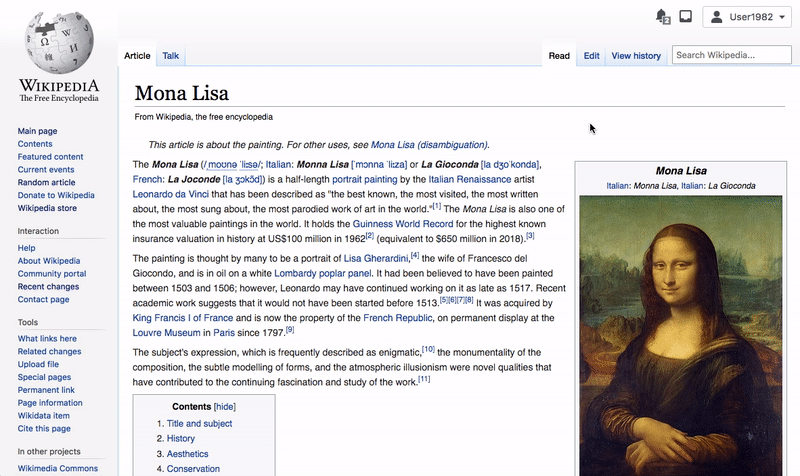800x476 pixels.
Task: Select Cite this page in Tools
Action: click(x=44, y=429)
